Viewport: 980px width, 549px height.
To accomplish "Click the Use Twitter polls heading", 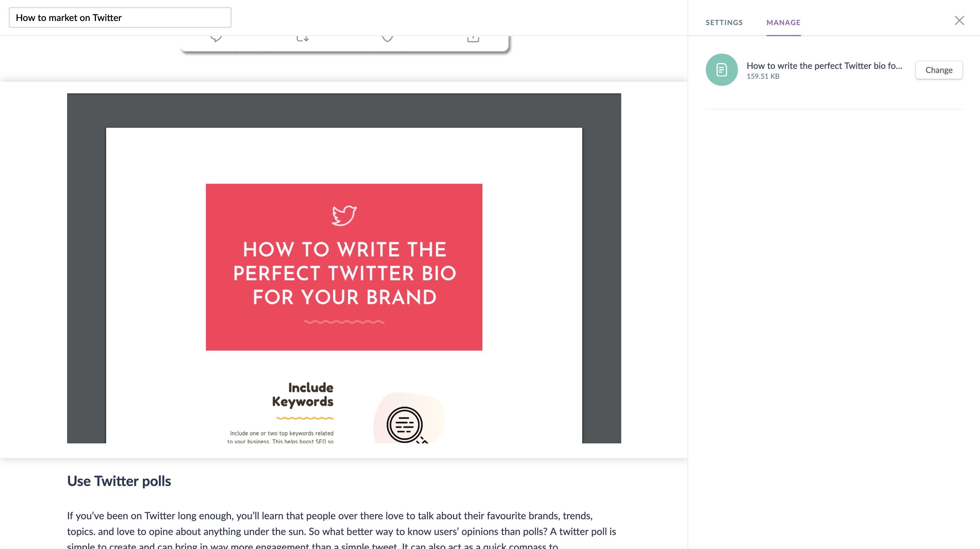I will click(119, 481).
